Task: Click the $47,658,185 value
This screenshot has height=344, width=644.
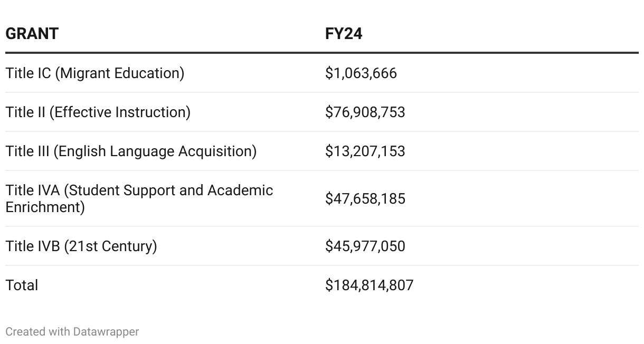Action: pyautogui.click(x=365, y=198)
